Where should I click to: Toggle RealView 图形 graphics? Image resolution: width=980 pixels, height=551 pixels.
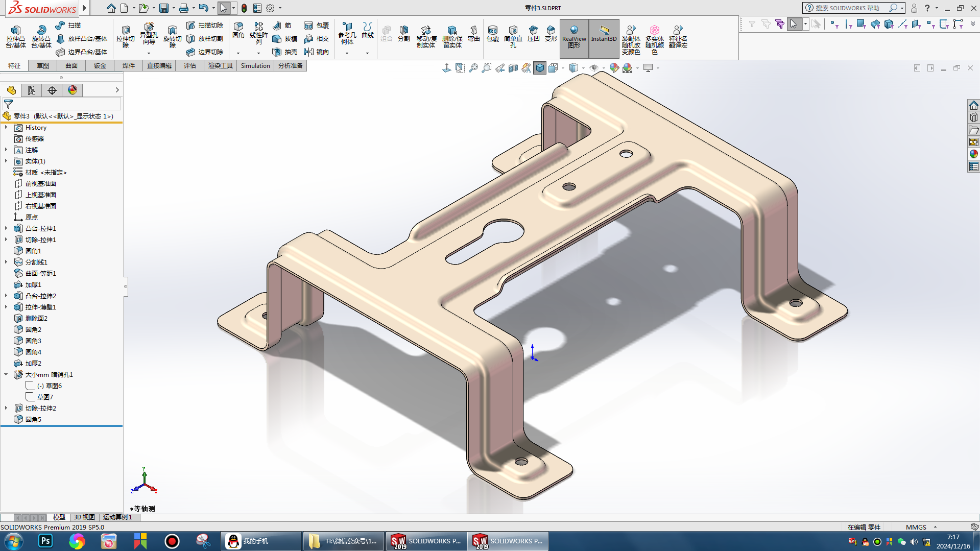pyautogui.click(x=574, y=38)
